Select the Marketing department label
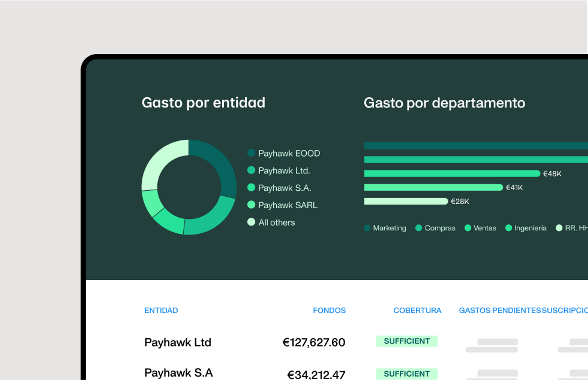Screen dimensions: 588x380 tap(390, 228)
